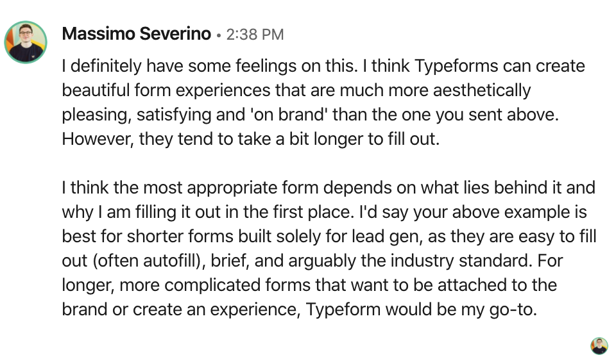Viewport: 616px width, 364px height.
Task: Click the word 'beautiful' in the message
Action: (96, 90)
